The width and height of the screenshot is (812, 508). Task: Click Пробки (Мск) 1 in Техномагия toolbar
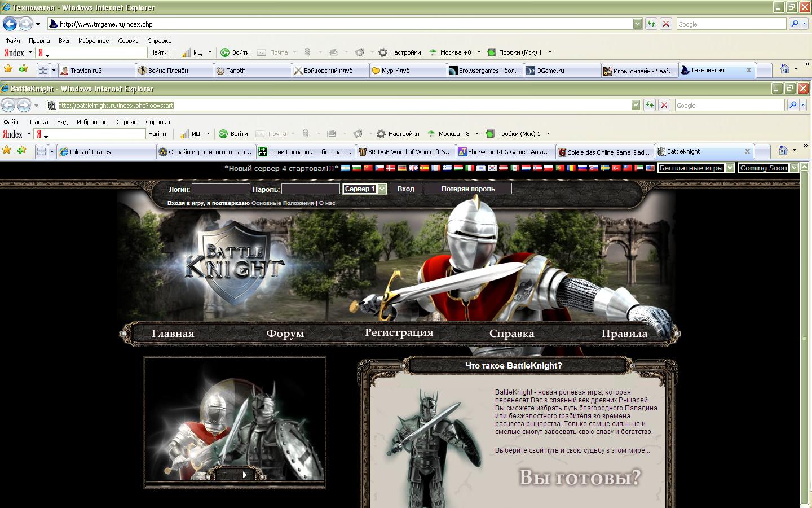coord(515,52)
